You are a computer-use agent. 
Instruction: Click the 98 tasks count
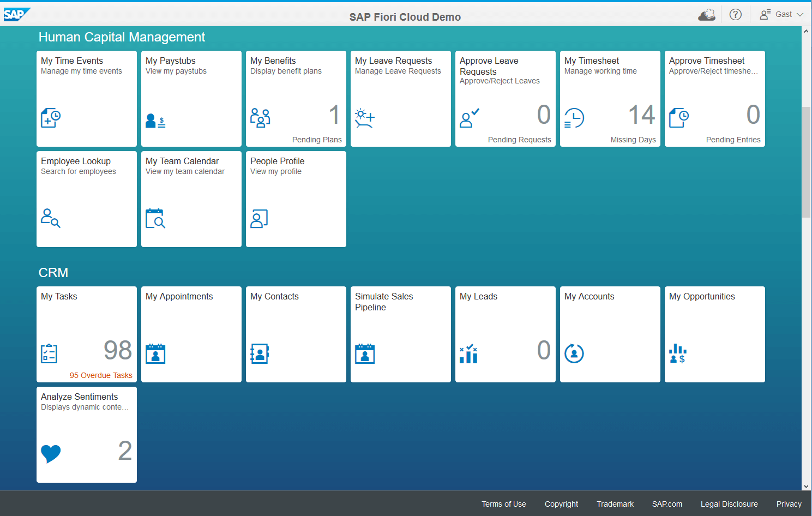pyautogui.click(x=118, y=350)
